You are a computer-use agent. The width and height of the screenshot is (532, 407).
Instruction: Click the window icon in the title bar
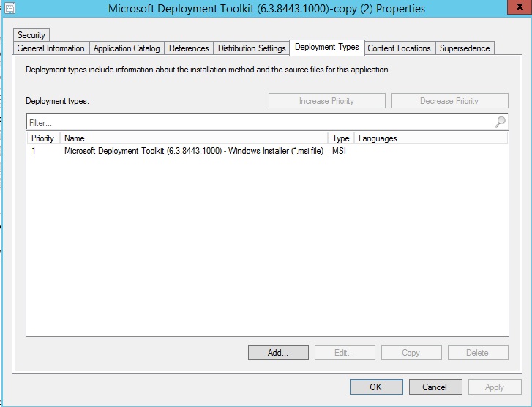point(7,9)
